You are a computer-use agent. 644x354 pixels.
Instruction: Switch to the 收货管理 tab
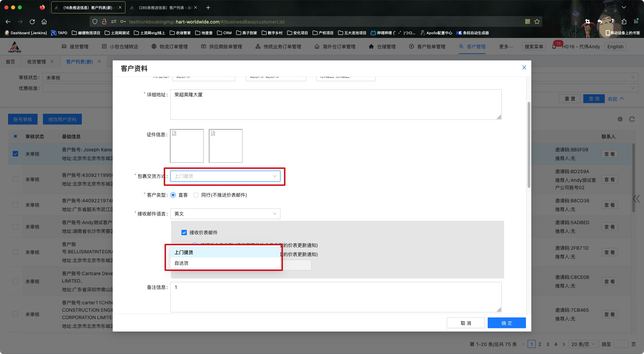(x=37, y=62)
